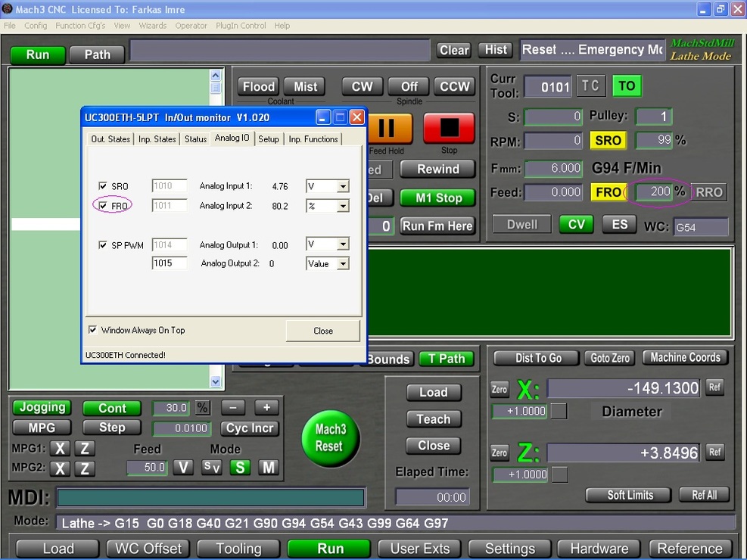Click the Rewind button
This screenshot has height=560, width=747.
point(437,169)
